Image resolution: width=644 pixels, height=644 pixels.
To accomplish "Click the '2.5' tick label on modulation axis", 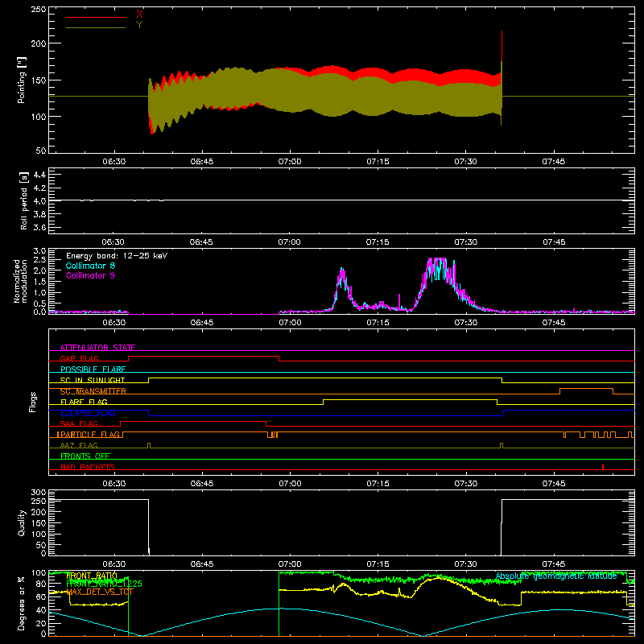I will tap(39, 260).
